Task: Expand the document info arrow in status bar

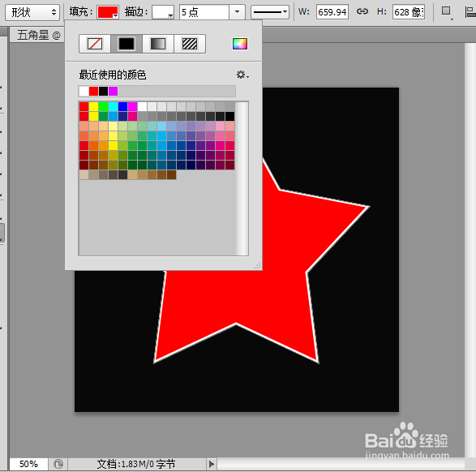Action: pyautogui.click(x=212, y=464)
